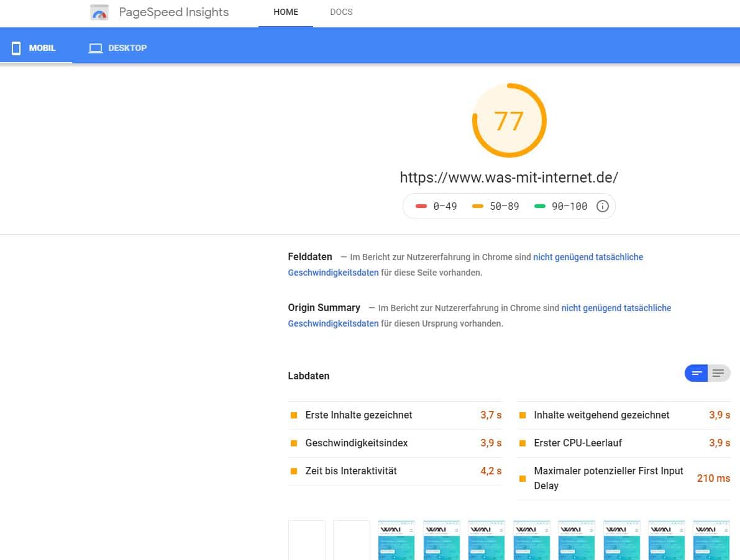Open Origin Summary link 'nicht genügend tatsächliche'
The width and height of the screenshot is (740, 560).
click(616, 308)
